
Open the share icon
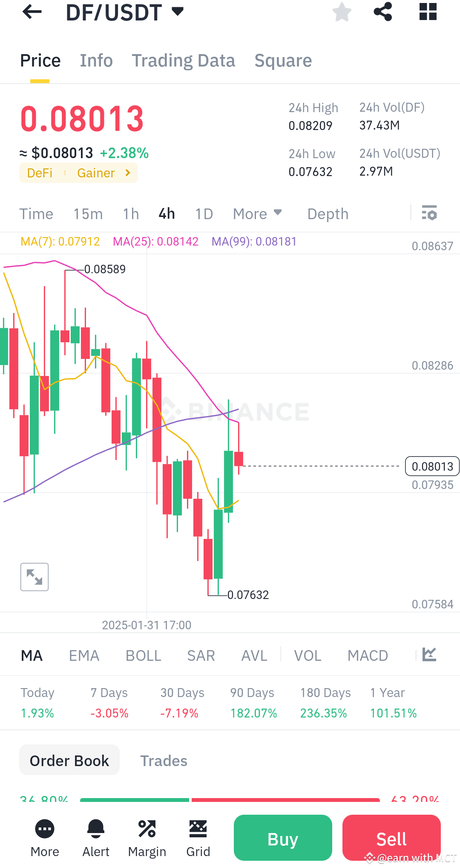tap(382, 12)
